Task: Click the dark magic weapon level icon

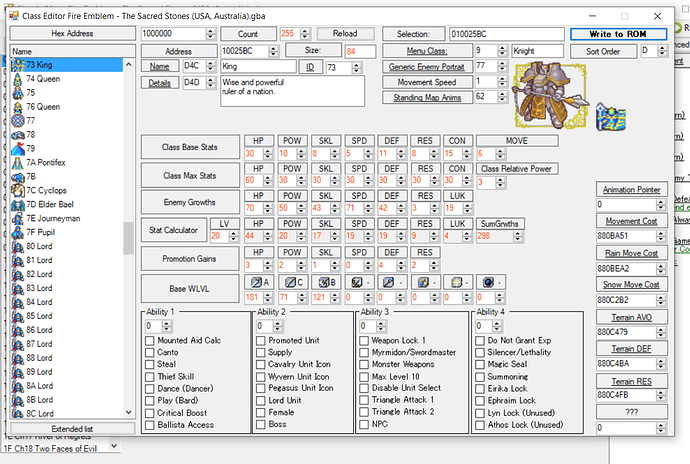Action: point(488,282)
